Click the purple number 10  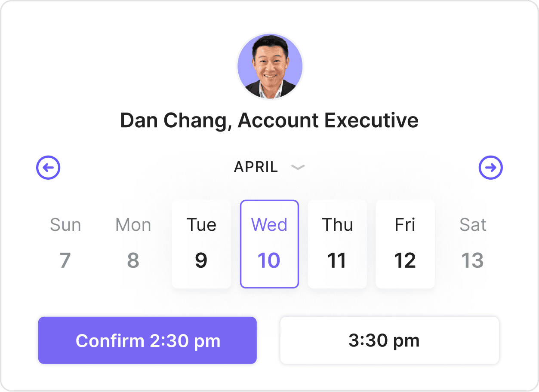[269, 261]
